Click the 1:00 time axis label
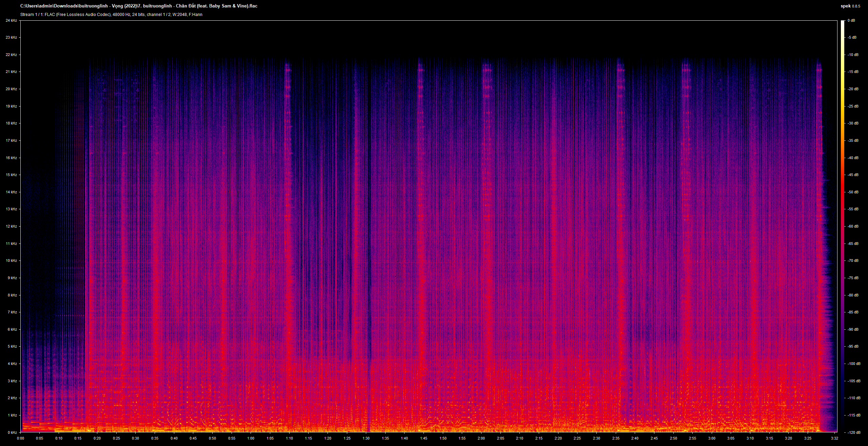The height and width of the screenshot is (446, 868). [251, 439]
